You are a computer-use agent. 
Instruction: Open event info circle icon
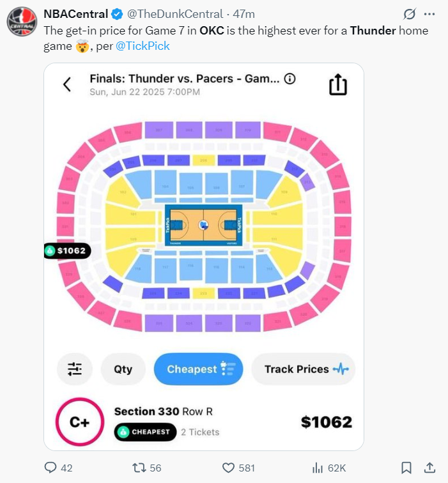tap(290, 79)
